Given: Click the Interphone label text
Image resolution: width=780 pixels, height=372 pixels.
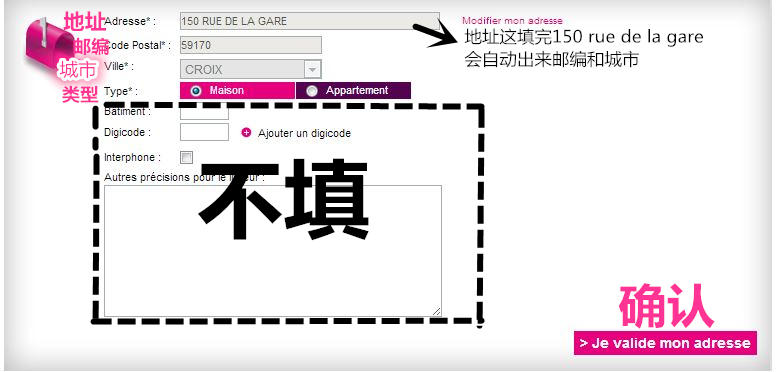Looking at the screenshot, I should click(x=132, y=158).
